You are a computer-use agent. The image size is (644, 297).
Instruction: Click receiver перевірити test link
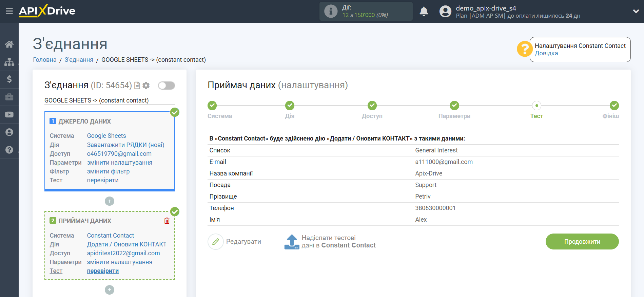[103, 271]
